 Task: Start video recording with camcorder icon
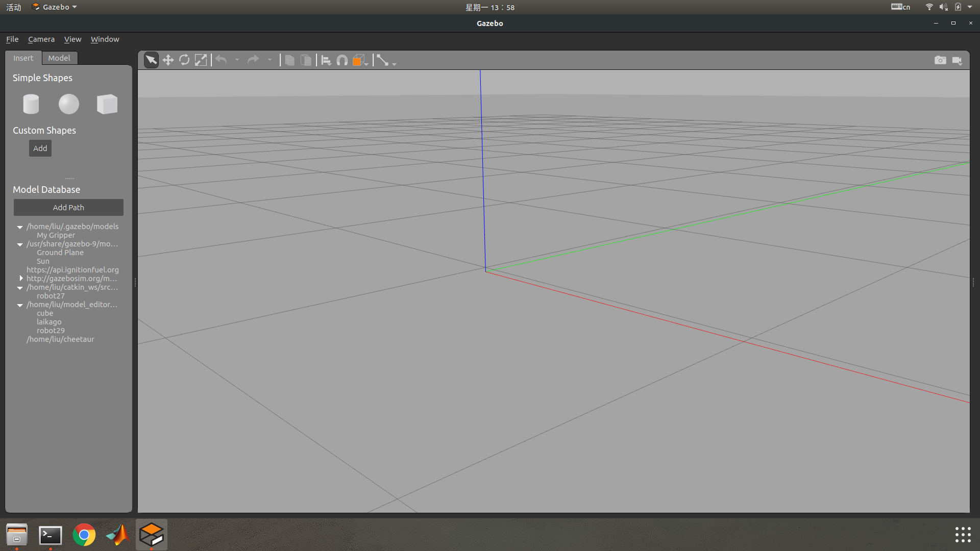(957, 60)
